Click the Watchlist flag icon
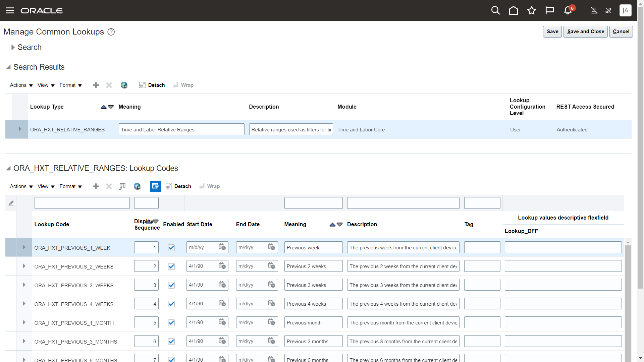 click(549, 10)
